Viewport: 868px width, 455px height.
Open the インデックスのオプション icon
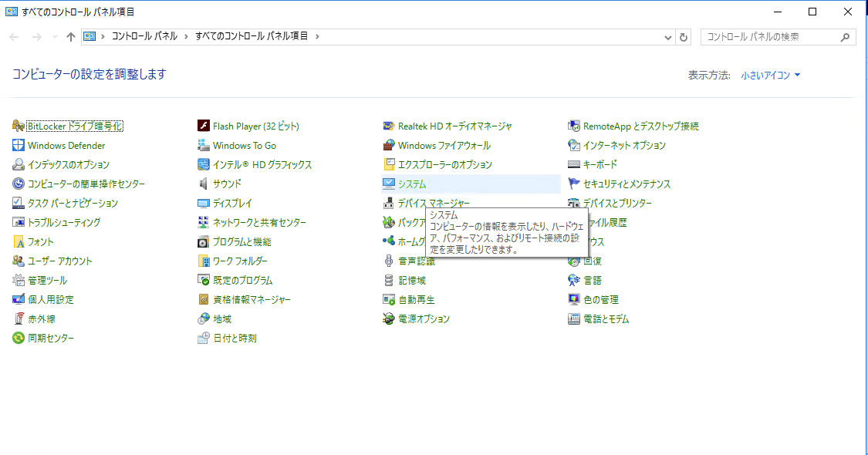[19, 164]
